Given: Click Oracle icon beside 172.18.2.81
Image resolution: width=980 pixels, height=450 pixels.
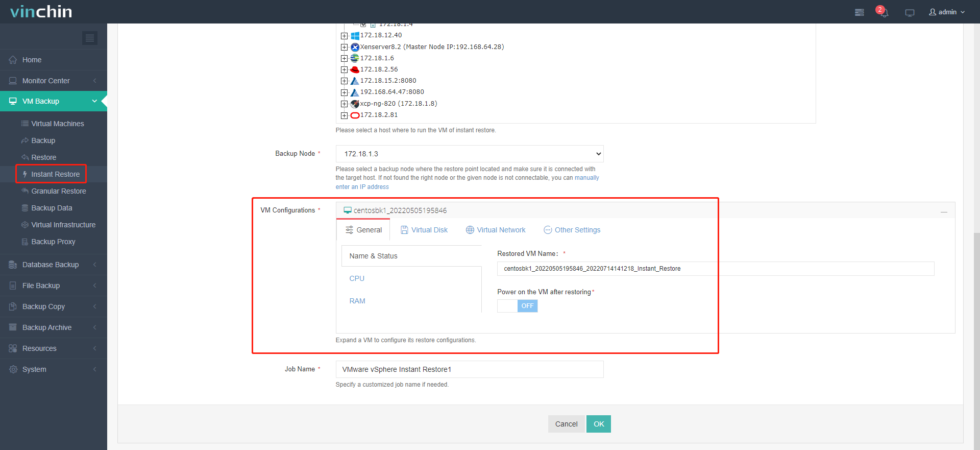Looking at the screenshot, I should pos(355,115).
